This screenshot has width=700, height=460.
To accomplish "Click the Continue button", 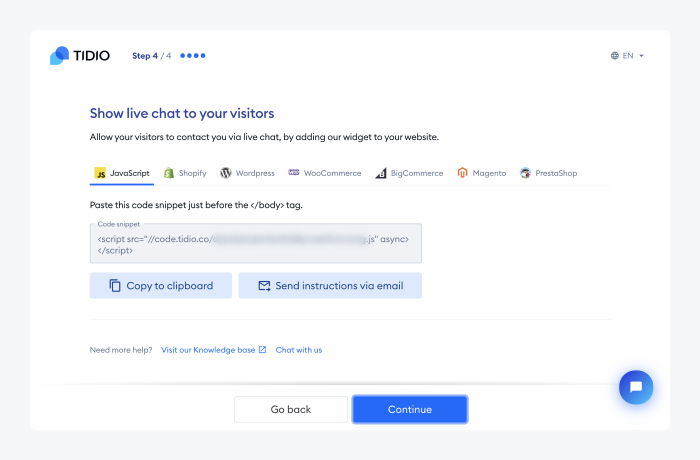I will pyautogui.click(x=410, y=409).
